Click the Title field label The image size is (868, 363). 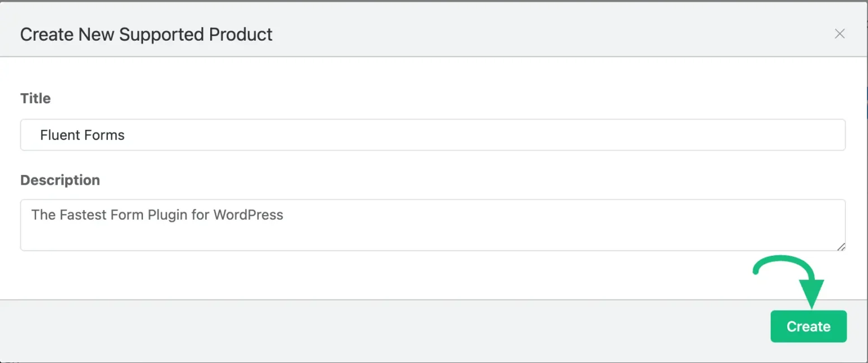pos(35,98)
